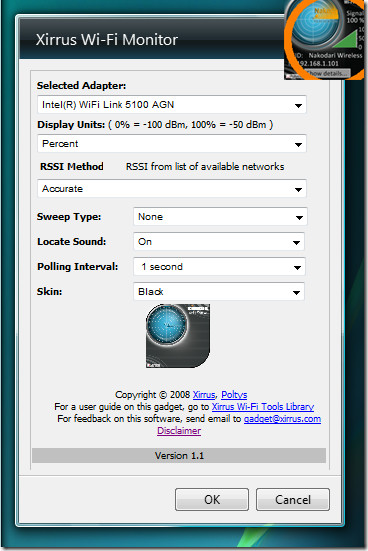The height and width of the screenshot is (551, 368).
Task: Open the Disclaimer link
Action: point(179,430)
